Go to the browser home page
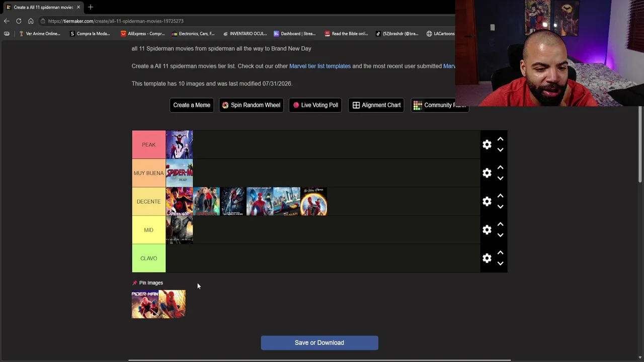 (31, 21)
